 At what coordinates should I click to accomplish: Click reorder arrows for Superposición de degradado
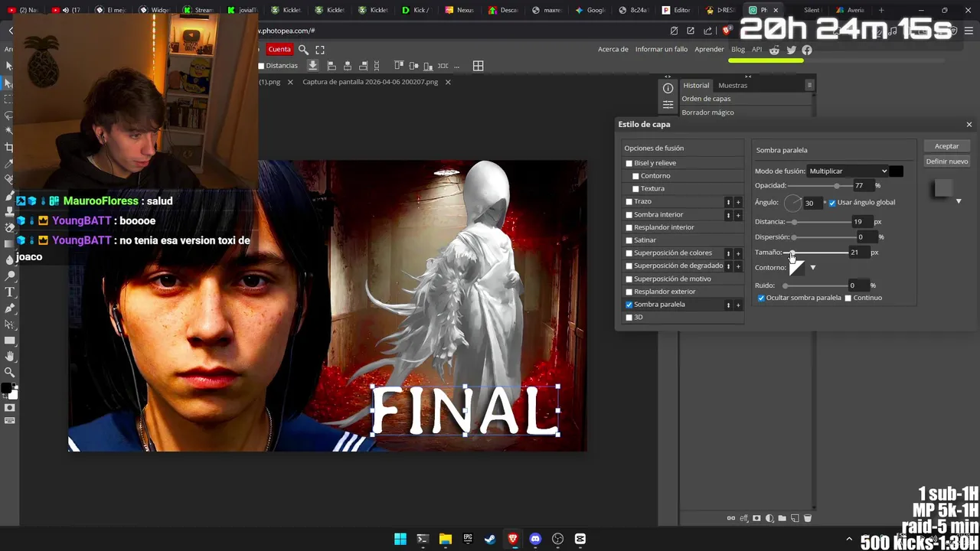coord(728,266)
